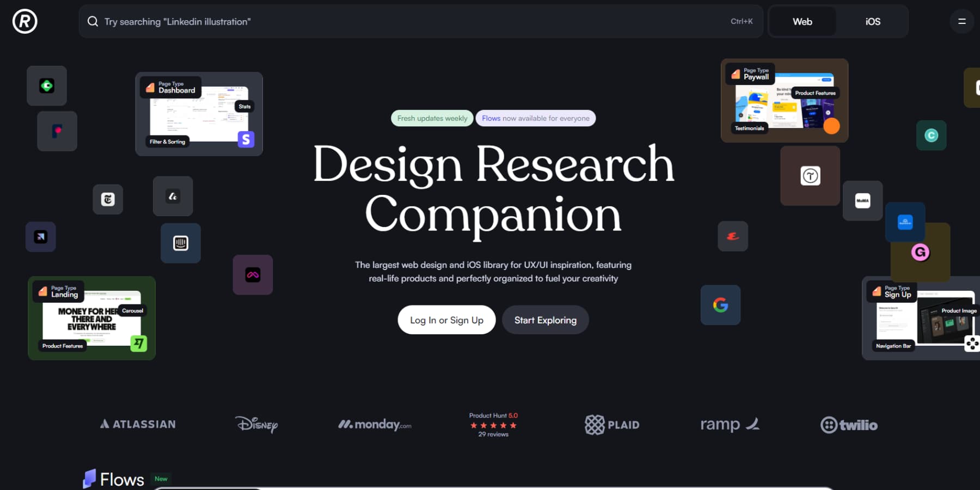Image resolution: width=980 pixels, height=490 pixels.
Task: Open the Flows now available for everyone badge
Action: click(x=535, y=118)
